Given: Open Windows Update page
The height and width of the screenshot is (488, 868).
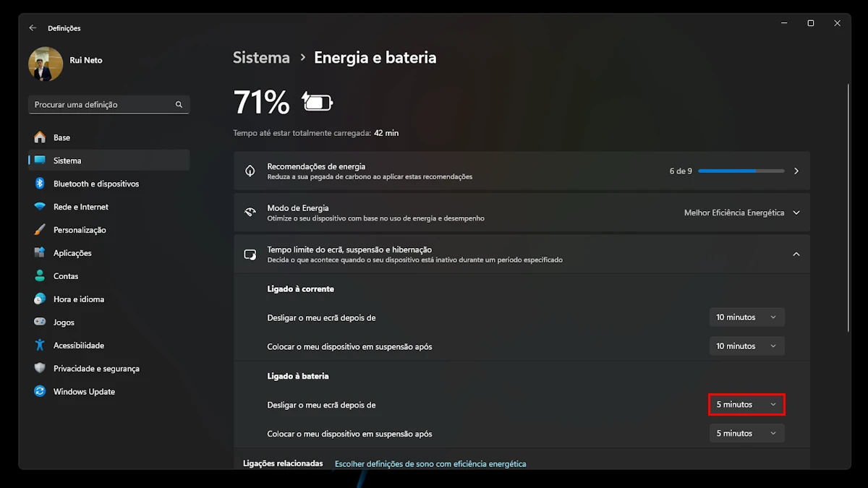Looking at the screenshot, I should (84, 392).
